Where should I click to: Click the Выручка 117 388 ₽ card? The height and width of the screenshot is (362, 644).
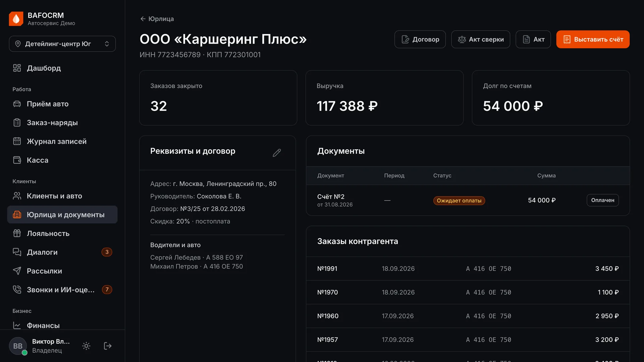[384, 98]
